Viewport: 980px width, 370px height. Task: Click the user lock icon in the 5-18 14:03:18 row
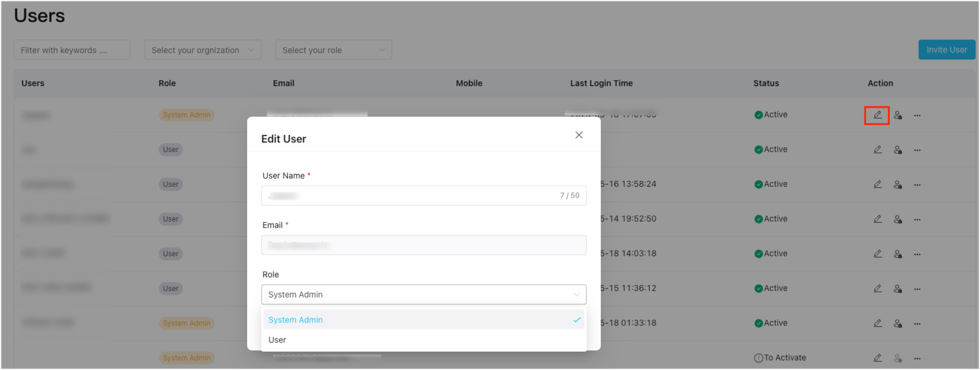(897, 254)
